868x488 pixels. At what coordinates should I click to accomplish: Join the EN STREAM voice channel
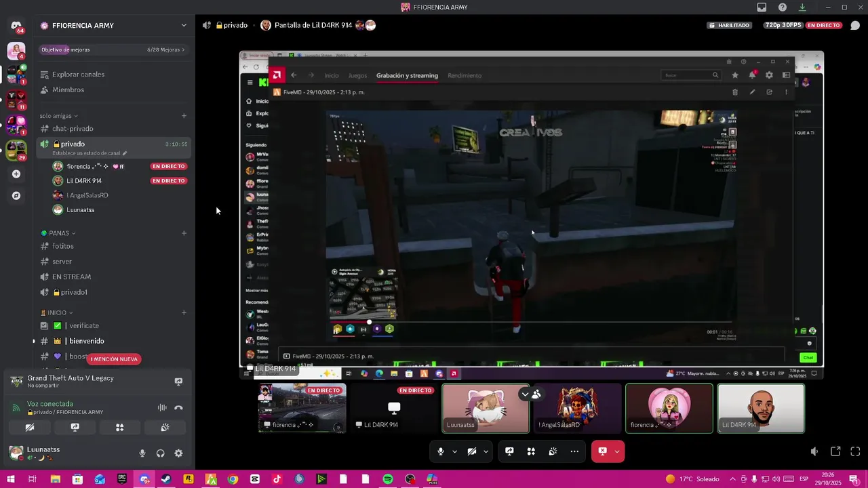point(113,277)
